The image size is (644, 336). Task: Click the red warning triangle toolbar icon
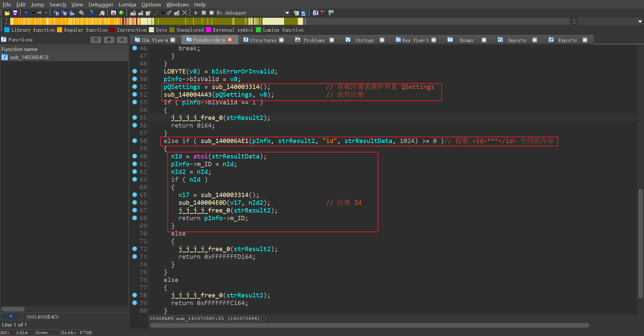(113, 13)
